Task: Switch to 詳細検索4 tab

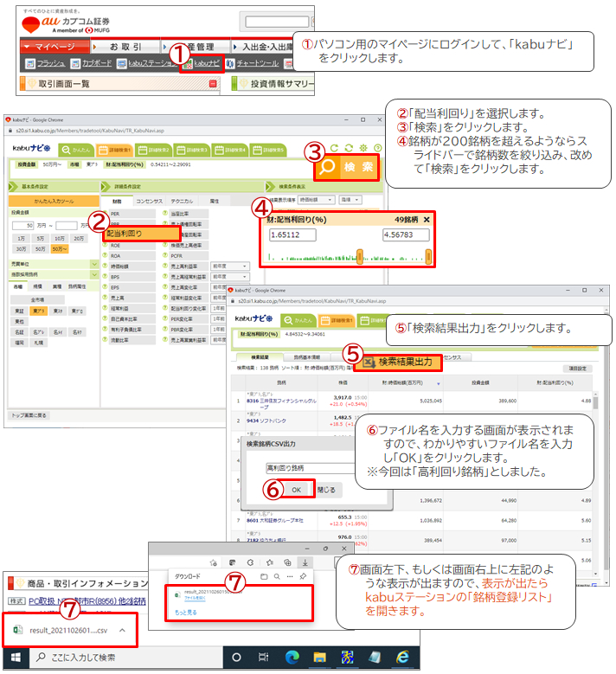Action: pyautogui.click(x=230, y=150)
